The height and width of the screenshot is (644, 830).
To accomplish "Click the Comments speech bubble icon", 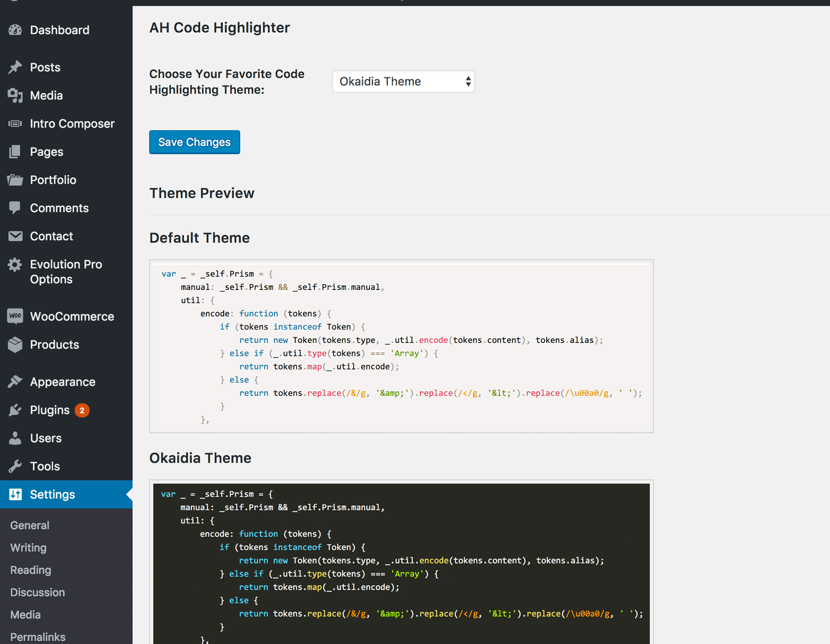I will coord(15,208).
